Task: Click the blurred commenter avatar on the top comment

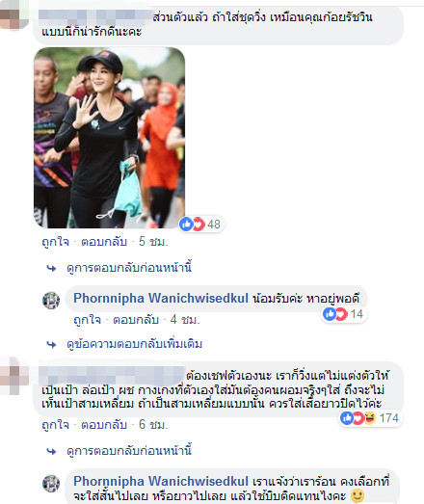Action: (x=13, y=17)
